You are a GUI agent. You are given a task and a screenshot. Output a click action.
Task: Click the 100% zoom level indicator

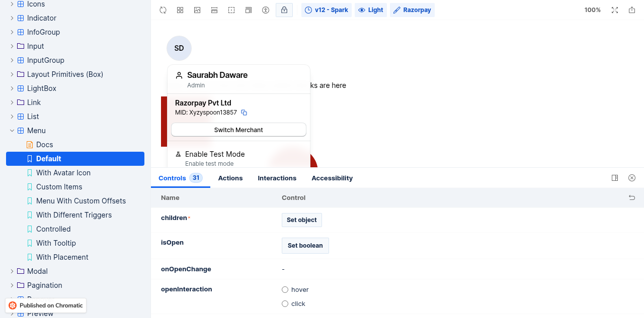pos(593,10)
